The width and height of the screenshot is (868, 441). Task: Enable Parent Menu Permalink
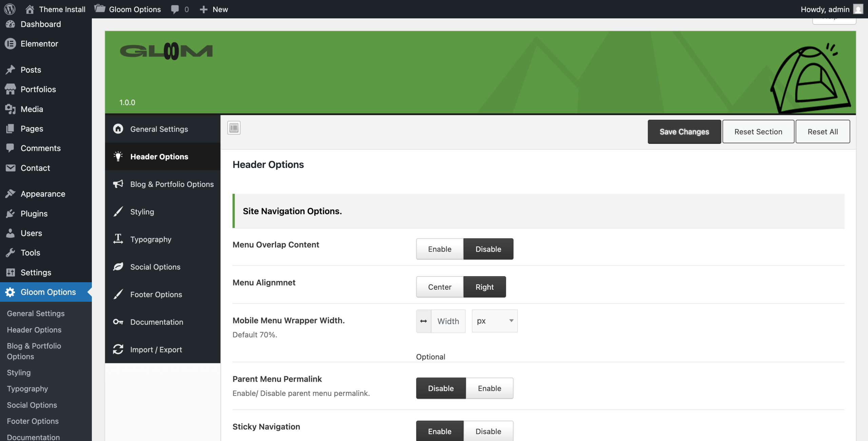pos(489,388)
